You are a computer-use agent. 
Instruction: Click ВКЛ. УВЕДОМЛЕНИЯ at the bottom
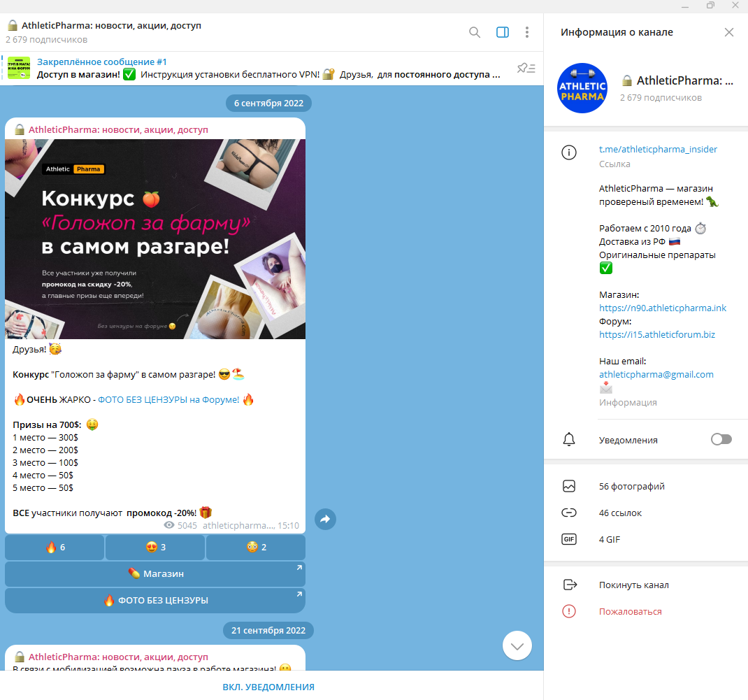pyautogui.click(x=268, y=687)
